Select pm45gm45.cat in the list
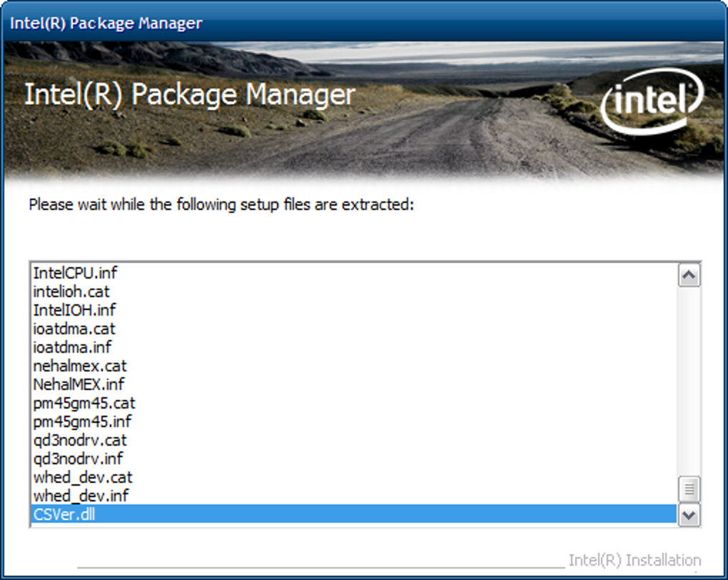Viewport: 728px width, 580px height. pos(84,403)
